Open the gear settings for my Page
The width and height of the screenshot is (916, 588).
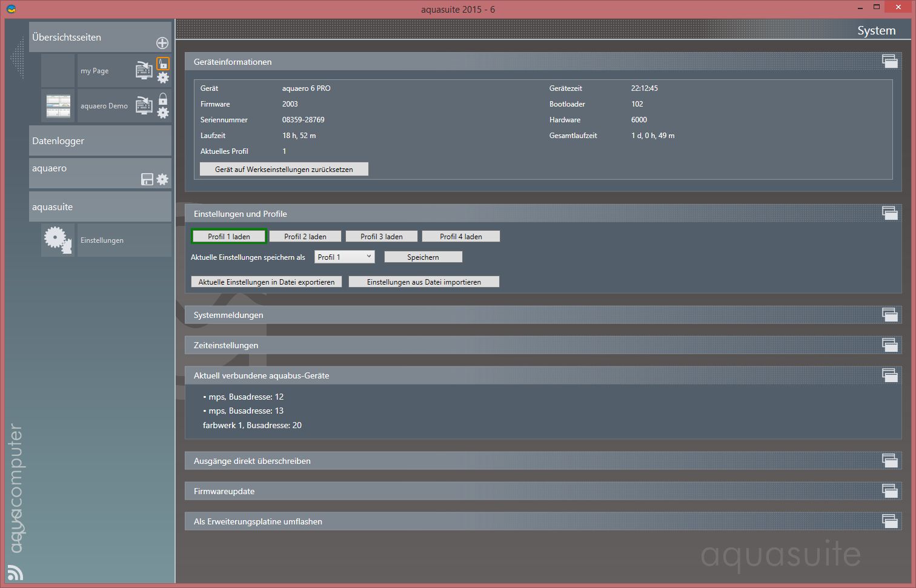[x=163, y=78]
